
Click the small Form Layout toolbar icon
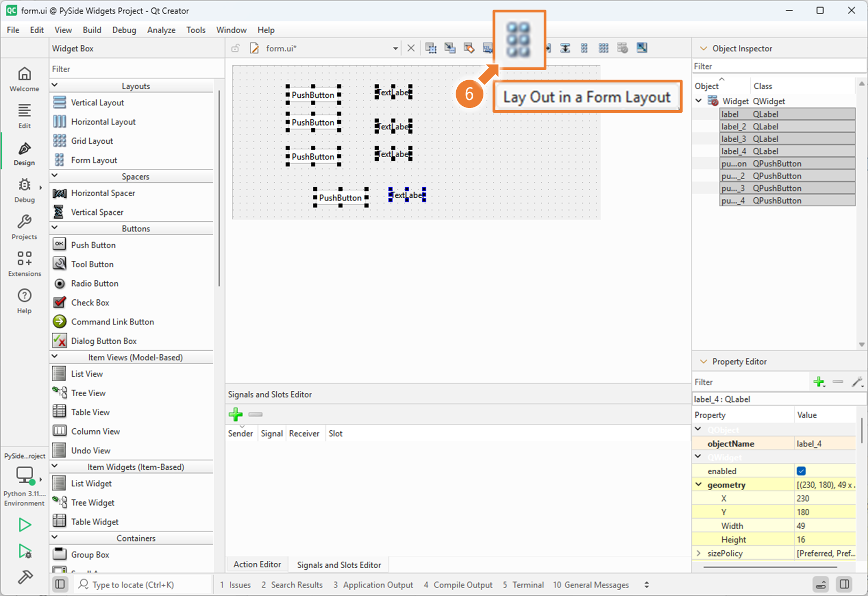point(584,48)
